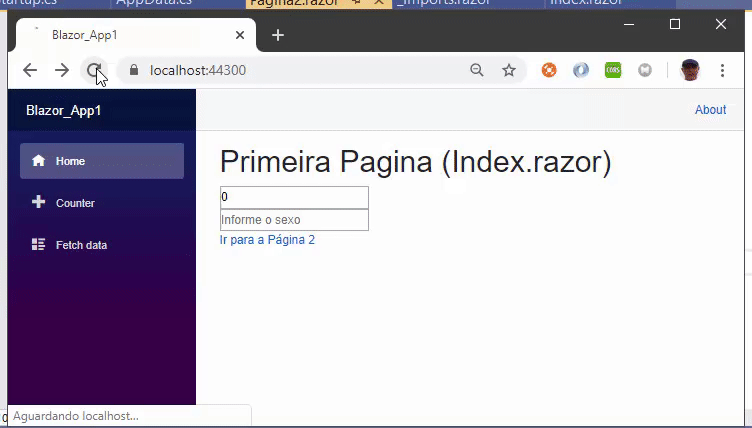The height and width of the screenshot is (428, 752).
Task: Open the zoom magnifier in address bar
Action: click(477, 70)
